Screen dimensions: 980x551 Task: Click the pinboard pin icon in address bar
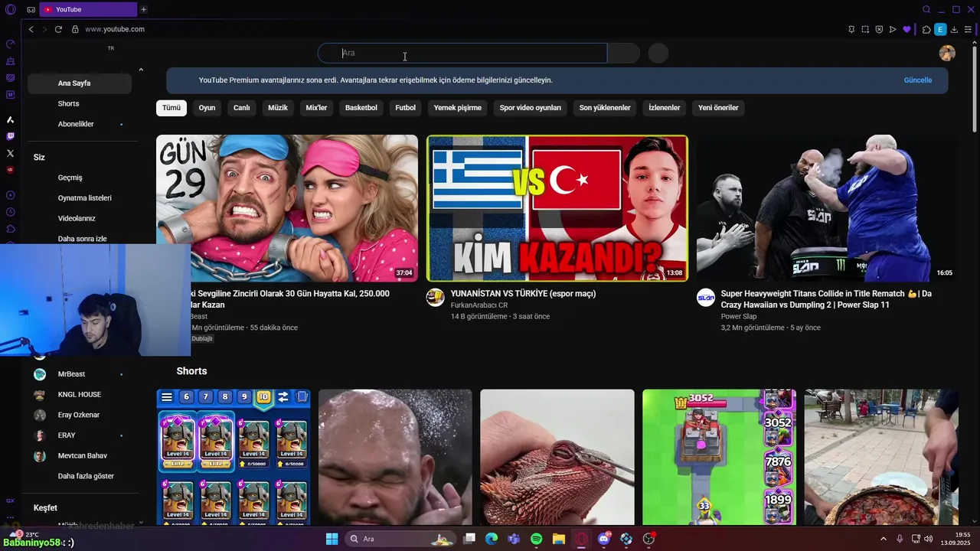(851, 29)
